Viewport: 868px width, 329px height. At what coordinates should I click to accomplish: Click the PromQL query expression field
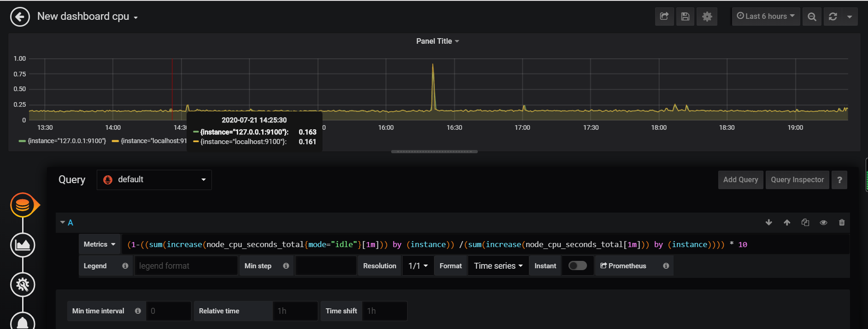[486, 244]
